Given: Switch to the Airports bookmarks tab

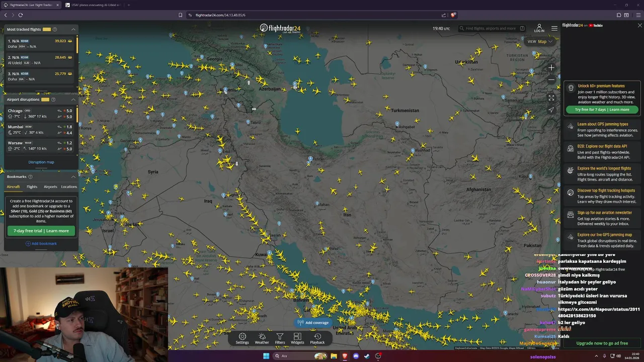Looking at the screenshot, I should coord(50,187).
